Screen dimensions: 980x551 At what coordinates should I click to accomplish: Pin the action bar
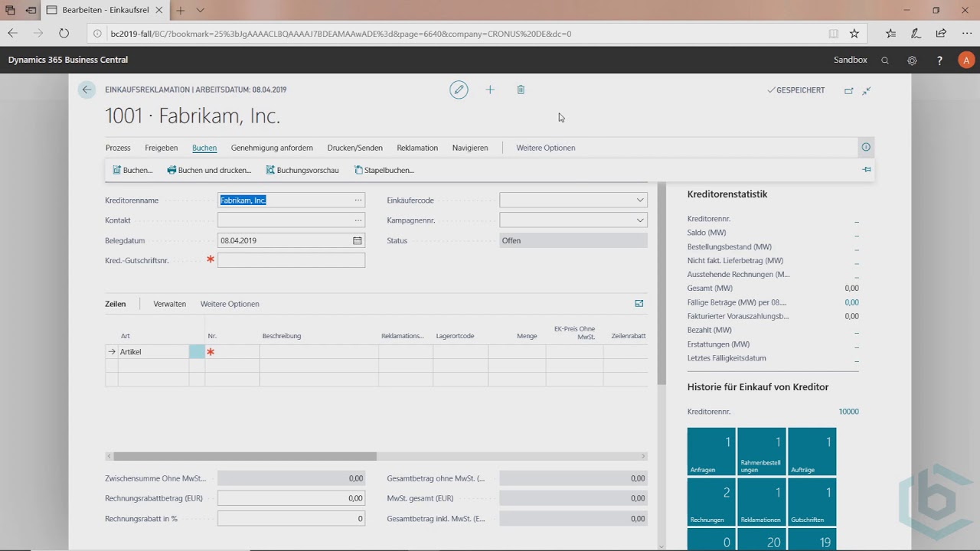pos(867,170)
